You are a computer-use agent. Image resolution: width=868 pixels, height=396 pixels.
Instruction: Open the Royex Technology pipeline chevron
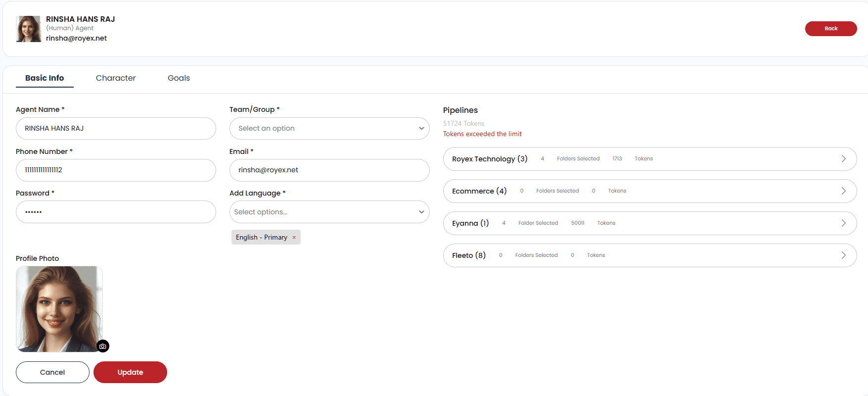coord(844,159)
